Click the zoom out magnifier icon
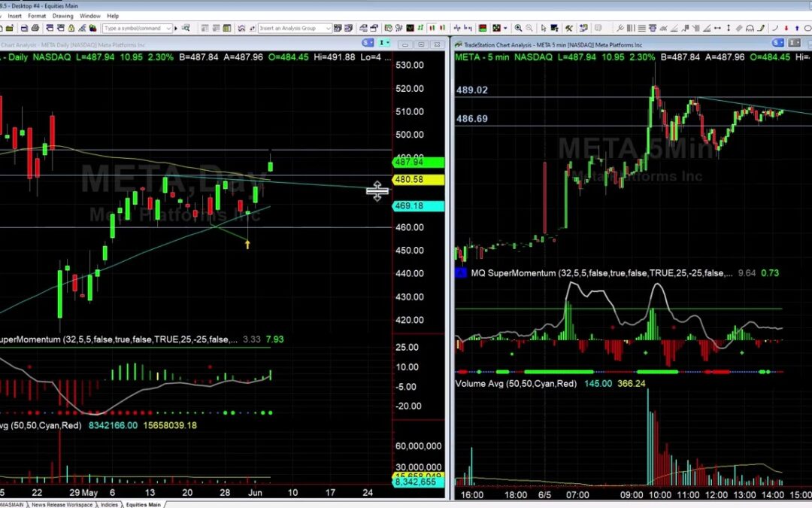Image resolution: width=812 pixels, height=508 pixels. (x=529, y=28)
